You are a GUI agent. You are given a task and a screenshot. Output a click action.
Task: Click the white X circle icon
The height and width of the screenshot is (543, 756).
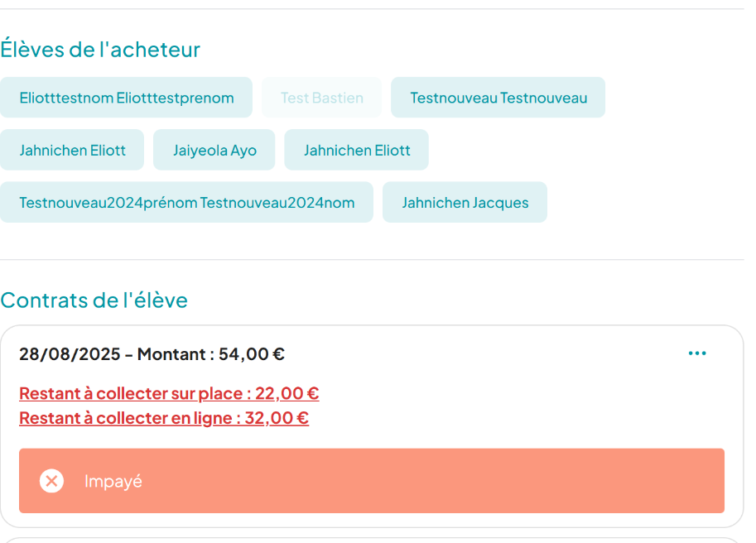(51, 481)
